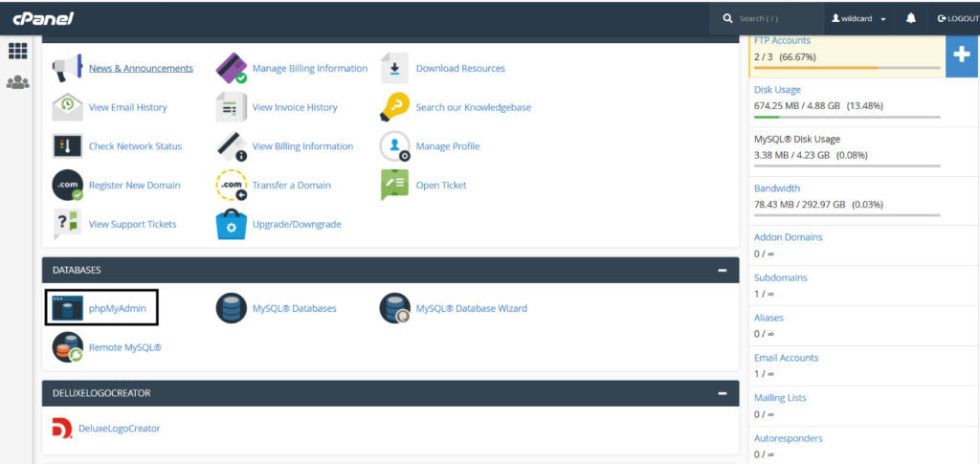Open Register New Domain link
The image size is (980, 464).
coord(134,186)
